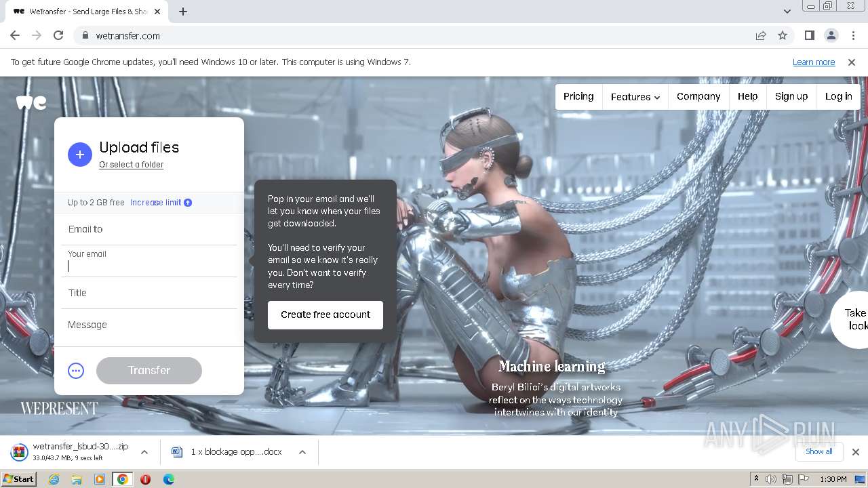Screen dimensions: 868x488
Task: Click Or select a folder link
Action: (x=131, y=165)
